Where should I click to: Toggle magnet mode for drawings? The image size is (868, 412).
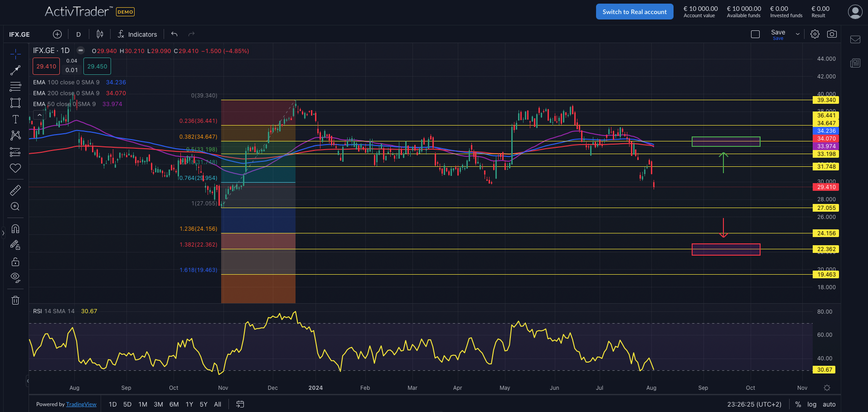point(15,229)
